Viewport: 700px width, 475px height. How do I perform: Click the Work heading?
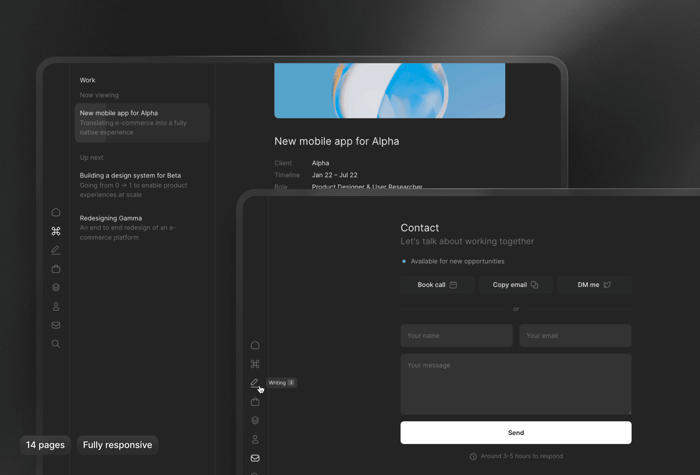coord(88,80)
